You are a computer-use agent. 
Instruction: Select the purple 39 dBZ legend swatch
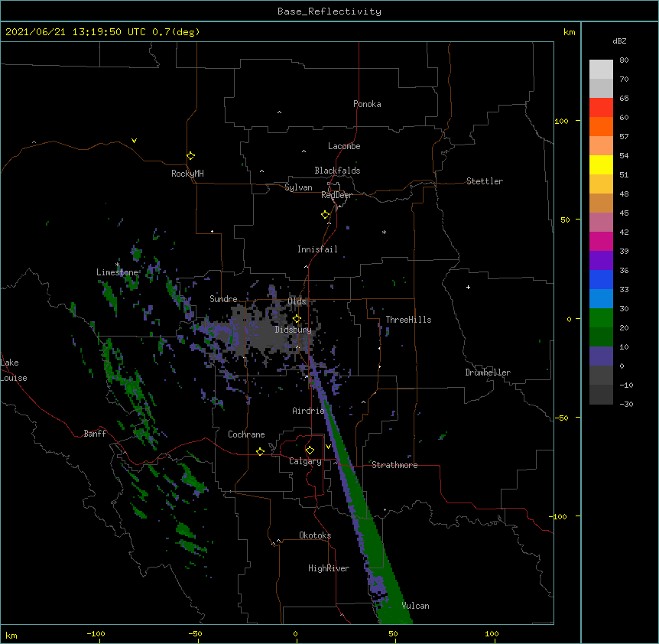[601, 261]
